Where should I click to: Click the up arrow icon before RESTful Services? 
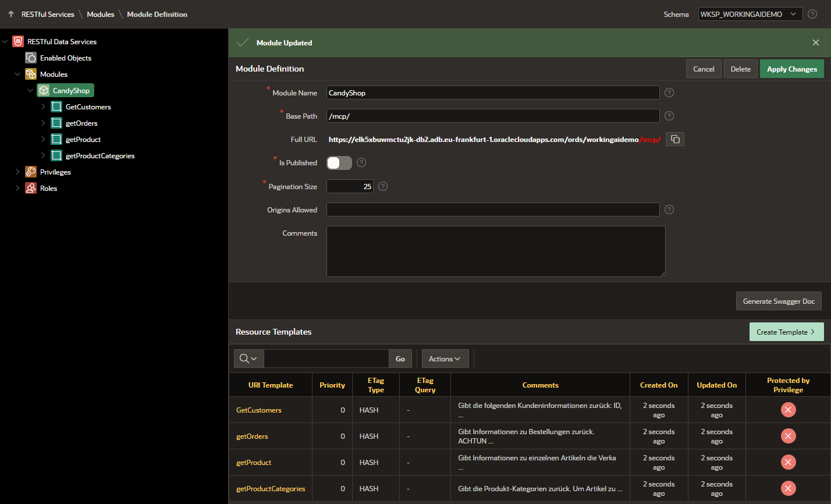click(11, 14)
